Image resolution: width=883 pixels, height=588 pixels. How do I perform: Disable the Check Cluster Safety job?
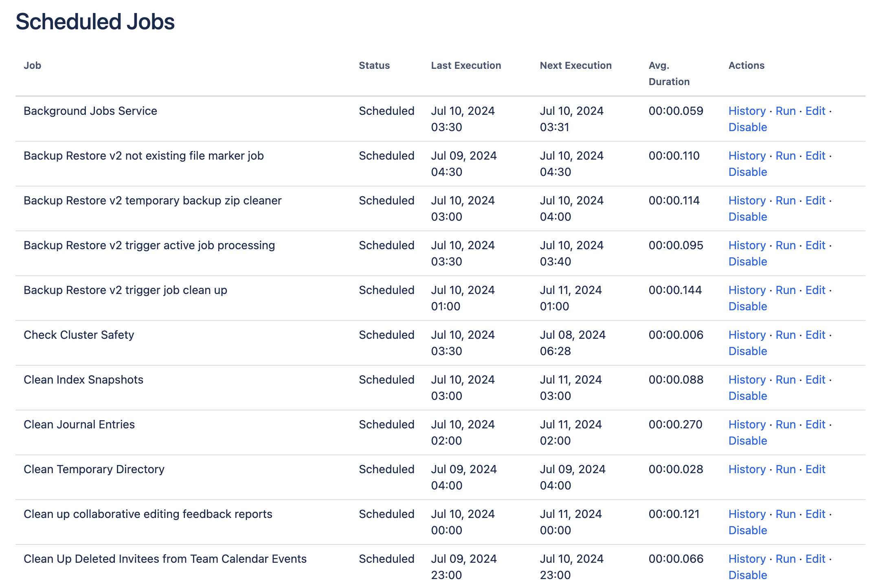747,351
